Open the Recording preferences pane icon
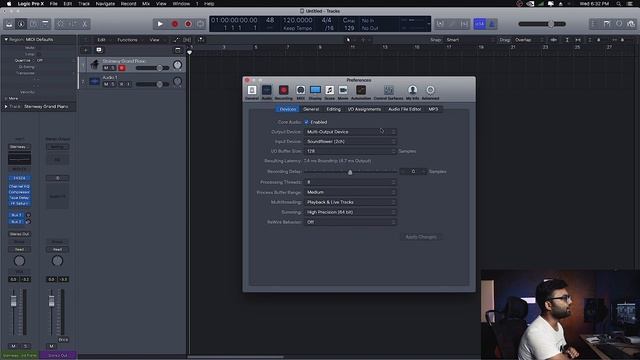This screenshot has height=360, width=640. [283, 92]
